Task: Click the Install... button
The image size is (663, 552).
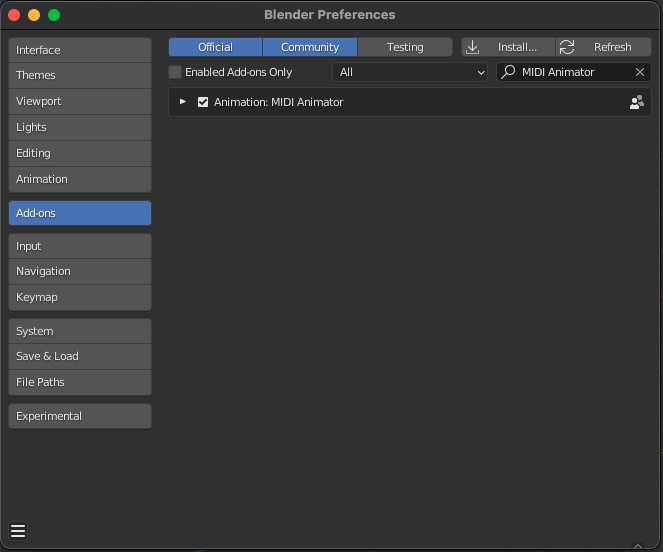Action: pos(508,47)
